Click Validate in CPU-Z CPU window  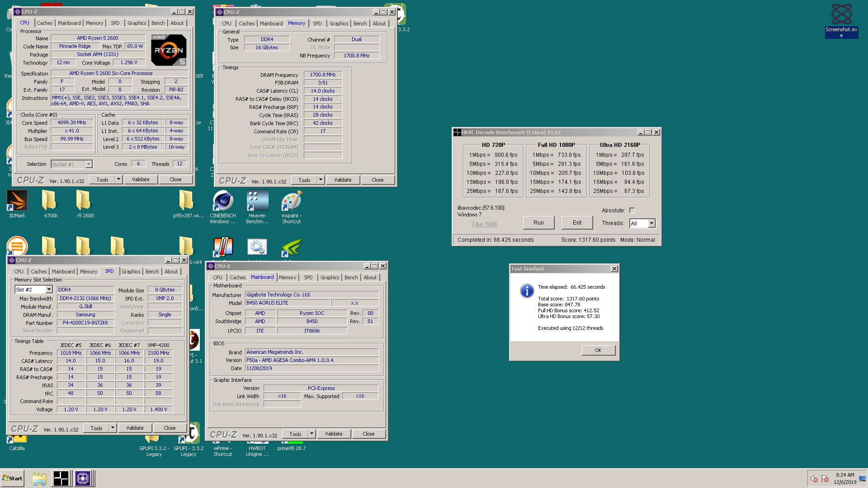pyautogui.click(x=141, y=179)
